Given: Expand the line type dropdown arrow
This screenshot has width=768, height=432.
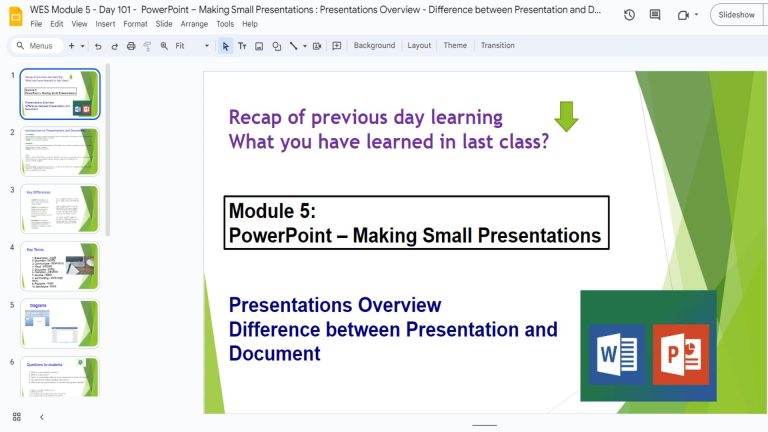Looking at the screenshot, I should (x=305, y=46).
